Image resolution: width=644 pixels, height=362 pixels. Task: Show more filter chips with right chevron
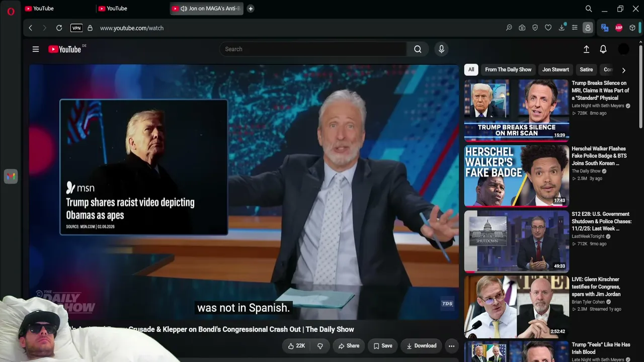[623, 70]
